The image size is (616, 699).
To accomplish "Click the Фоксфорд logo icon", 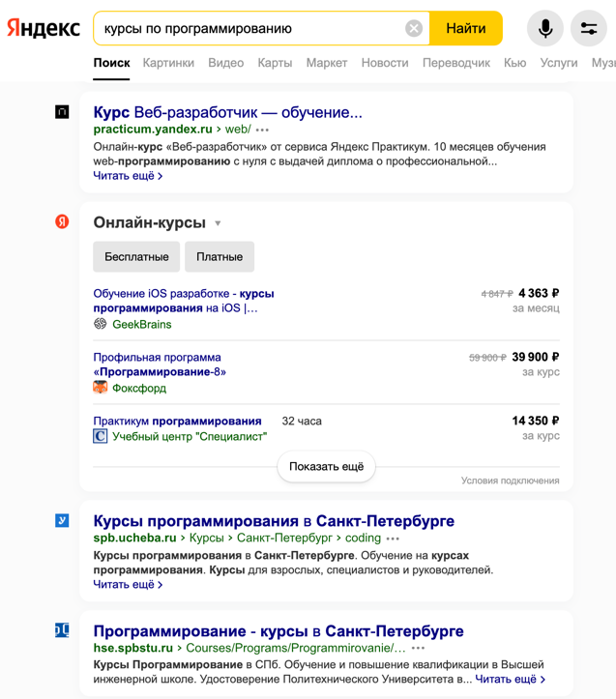I will pyautogui.click(x=100, y=388).
